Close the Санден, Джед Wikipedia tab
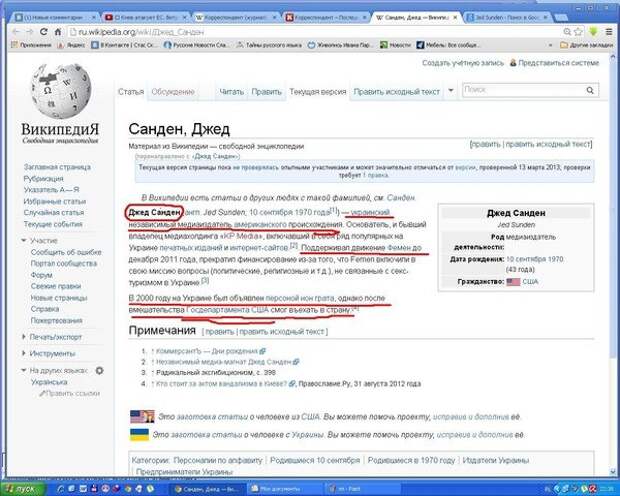Image resolution: width=620 pixels, height=496 pixels. 455,18
